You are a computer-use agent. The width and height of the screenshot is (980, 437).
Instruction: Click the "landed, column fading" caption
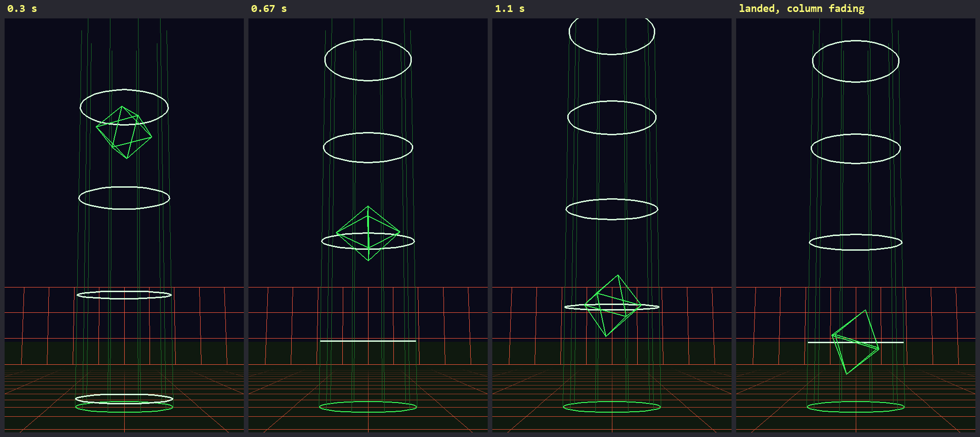coord(801,9)
